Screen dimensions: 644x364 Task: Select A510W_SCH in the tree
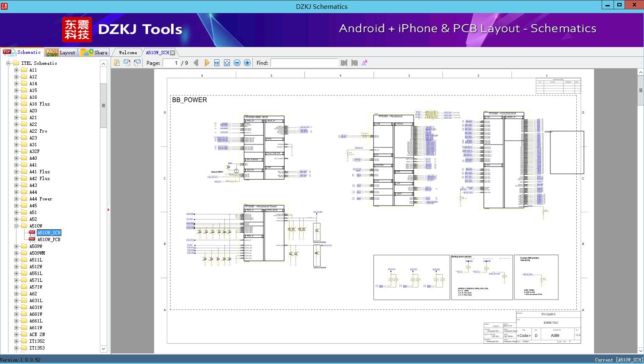[x=49, y=233]
